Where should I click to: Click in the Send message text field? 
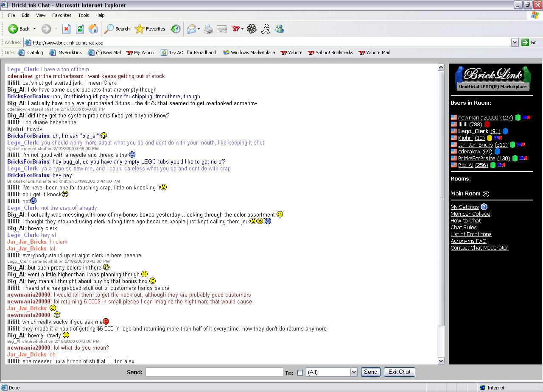tap(214, 372)
